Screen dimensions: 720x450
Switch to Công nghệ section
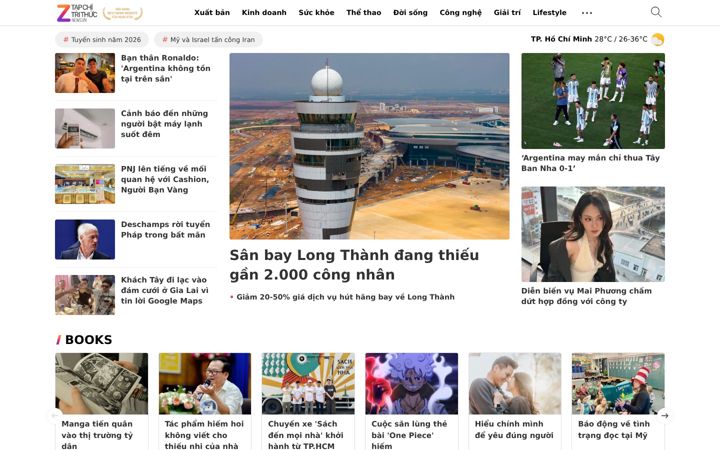(x=461, y=12)
